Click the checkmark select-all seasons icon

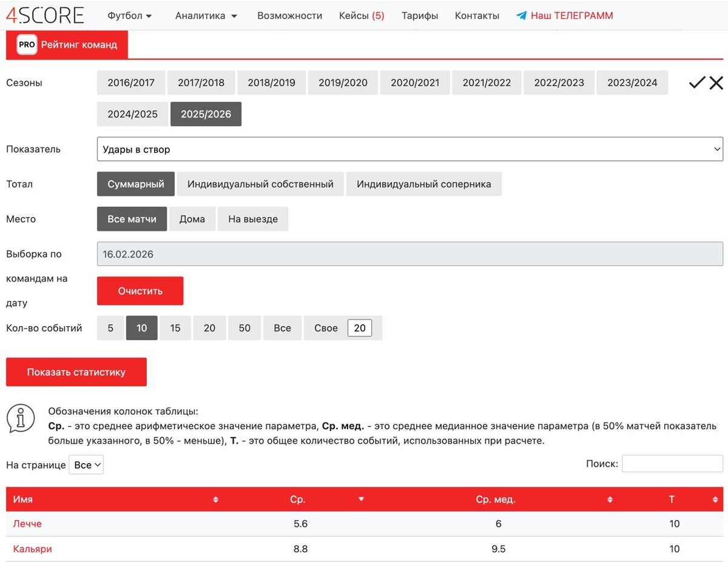(x=697, y=83)
